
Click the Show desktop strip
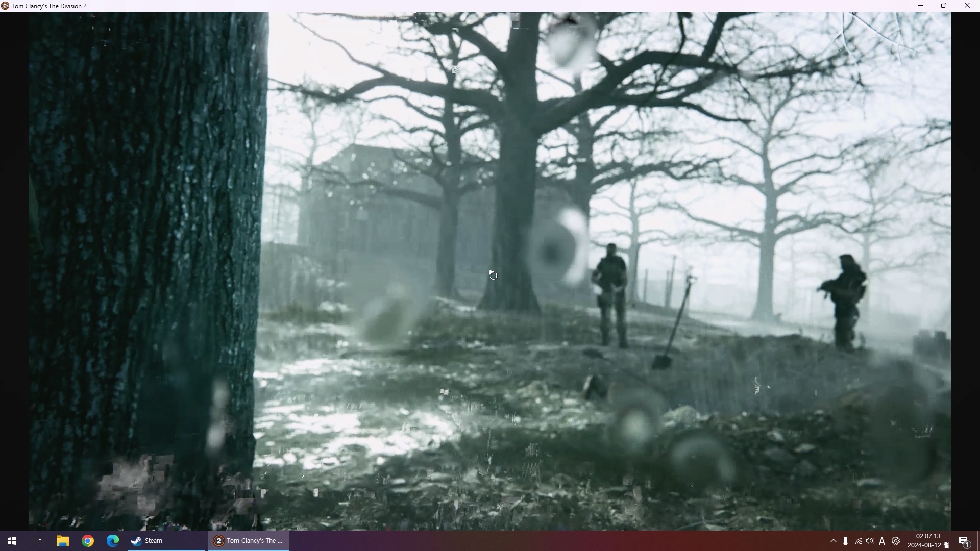[x=978, y=541]
